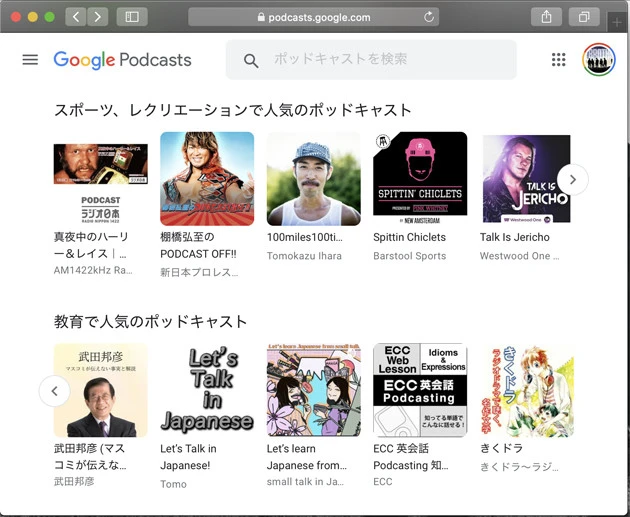Go forward to next page

[97, 17]
